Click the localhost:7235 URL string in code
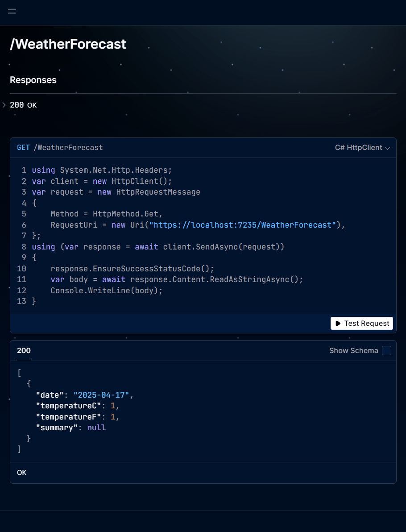The height and width of the screenshot is (532, 406). [x=243, y=225]
